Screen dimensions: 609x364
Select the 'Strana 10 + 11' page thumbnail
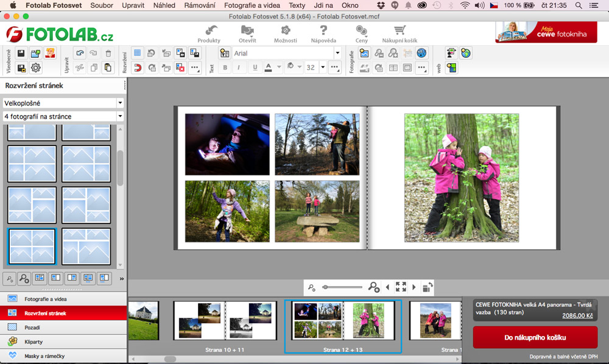coord(225,321)
